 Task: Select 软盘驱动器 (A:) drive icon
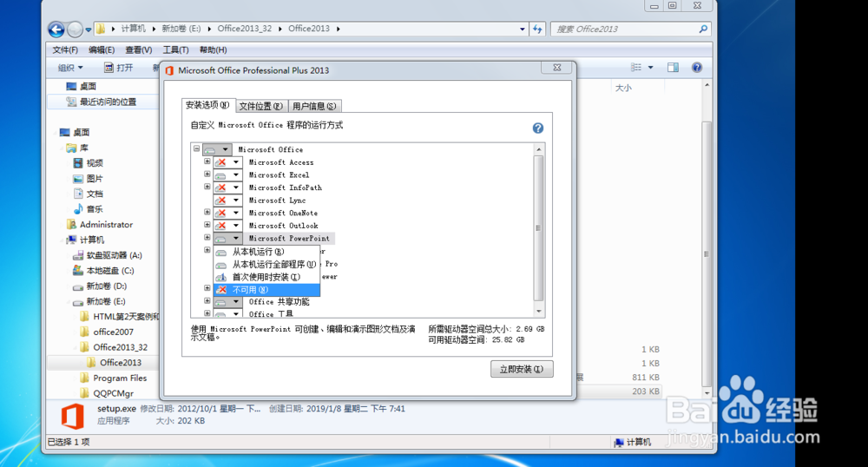78,255
